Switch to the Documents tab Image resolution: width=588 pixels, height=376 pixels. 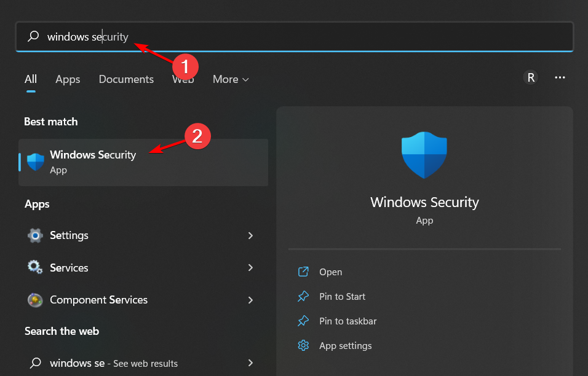pyautogui.click(x=125, y=79)
